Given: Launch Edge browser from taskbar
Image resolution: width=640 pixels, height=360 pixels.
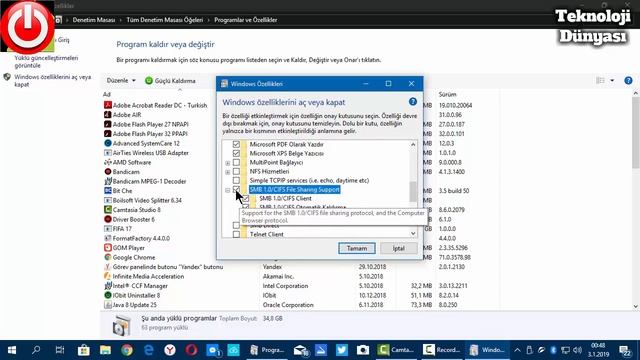Looking at the screenshot, I should point(149,350).
